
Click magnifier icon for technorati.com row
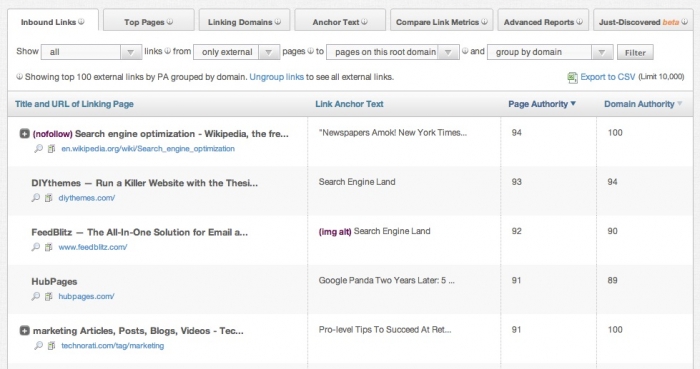click(39, 345)
